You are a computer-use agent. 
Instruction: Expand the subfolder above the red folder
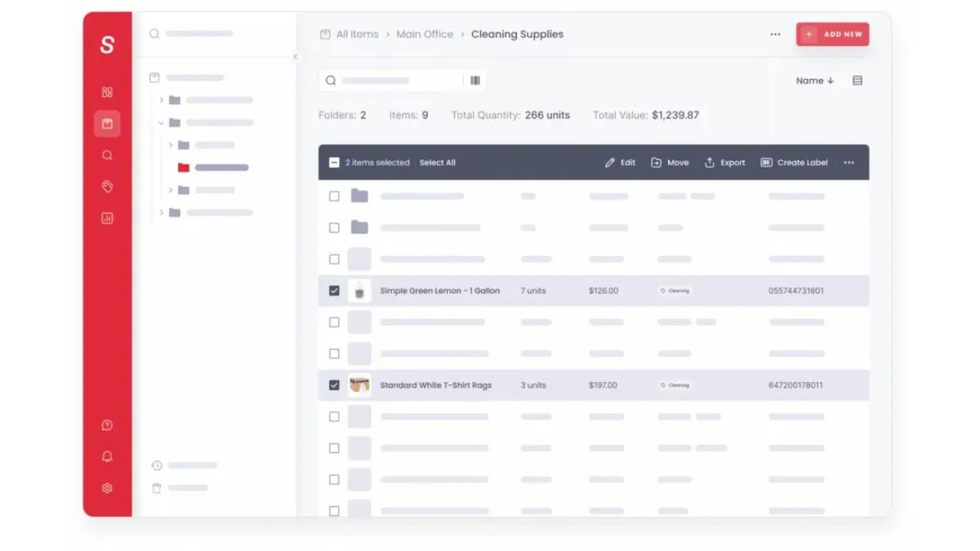(171, 144)
